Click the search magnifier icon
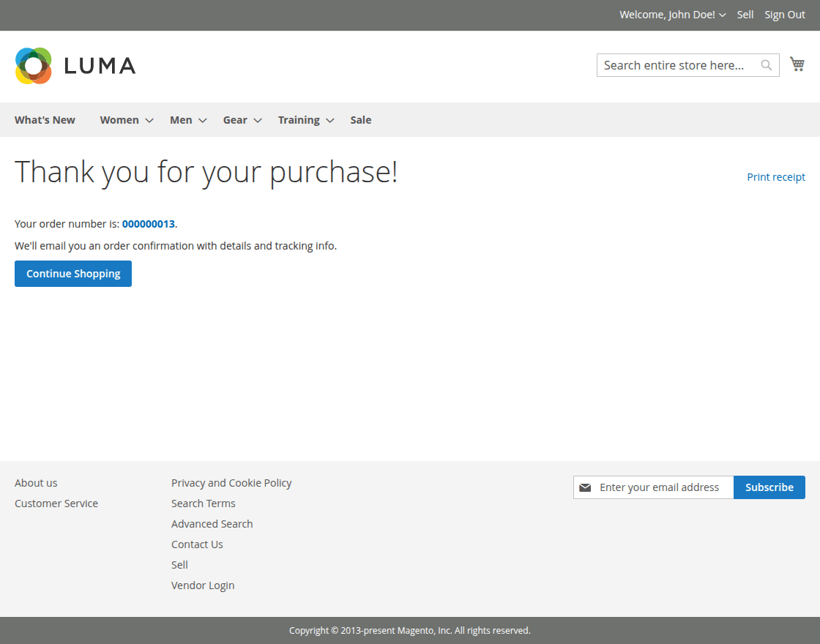 click(x=766, y=65)
